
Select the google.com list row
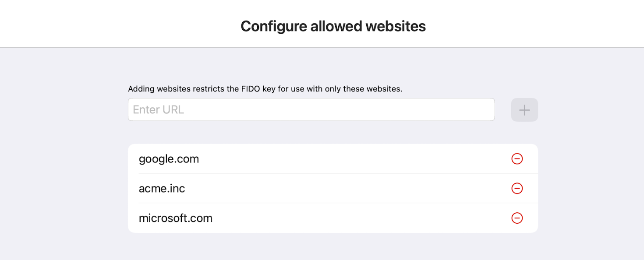[333, 159]
